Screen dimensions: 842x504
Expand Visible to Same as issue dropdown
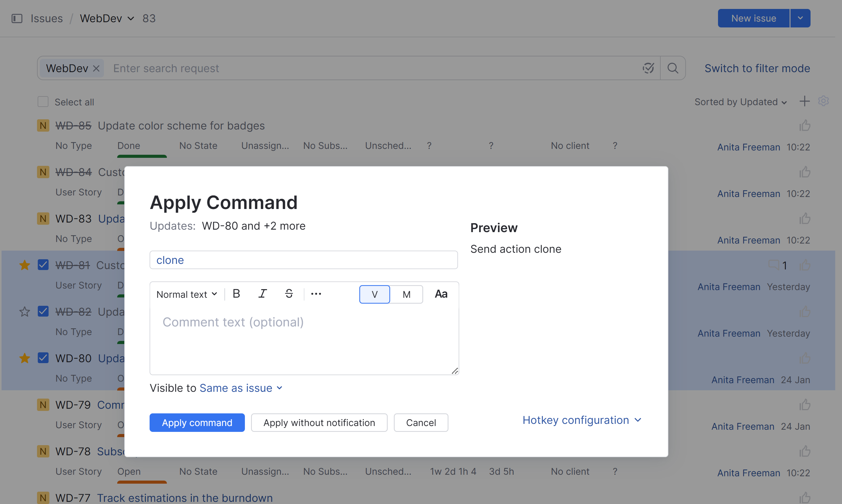click(x=241, y=388)
